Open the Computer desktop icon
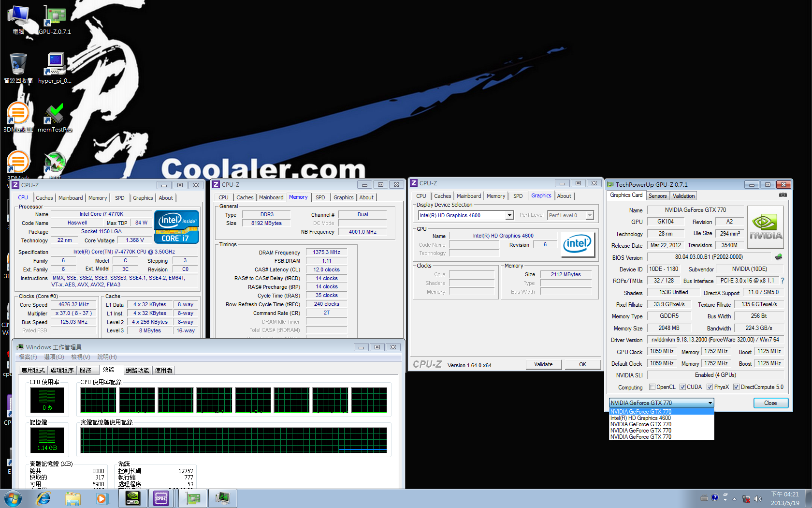 pos(18,19)
